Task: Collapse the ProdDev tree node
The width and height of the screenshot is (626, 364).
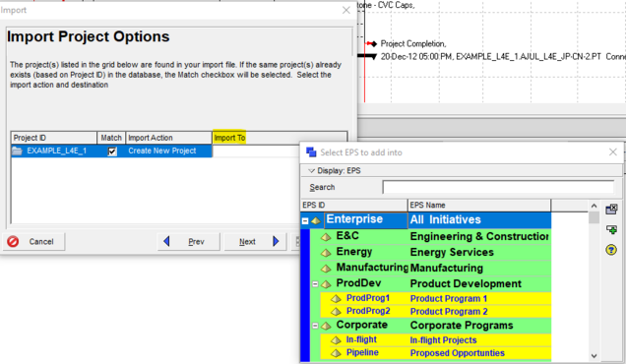Action: 315,284
